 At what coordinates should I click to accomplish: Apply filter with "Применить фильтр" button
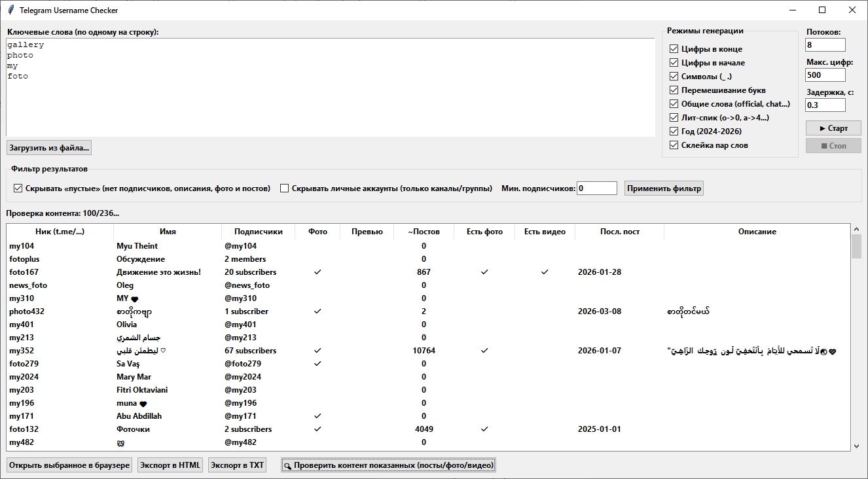tap(664, 188)
